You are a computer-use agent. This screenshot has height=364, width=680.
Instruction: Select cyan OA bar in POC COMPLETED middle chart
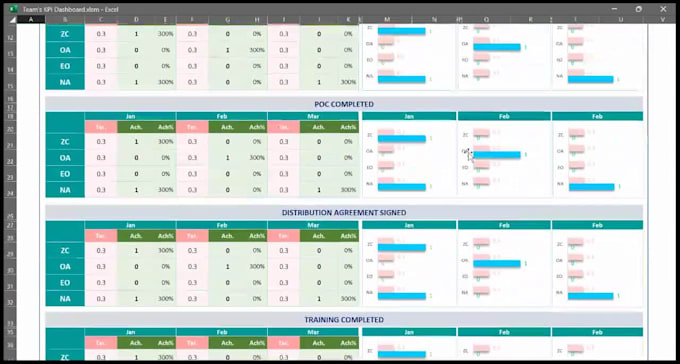point(497,155)
